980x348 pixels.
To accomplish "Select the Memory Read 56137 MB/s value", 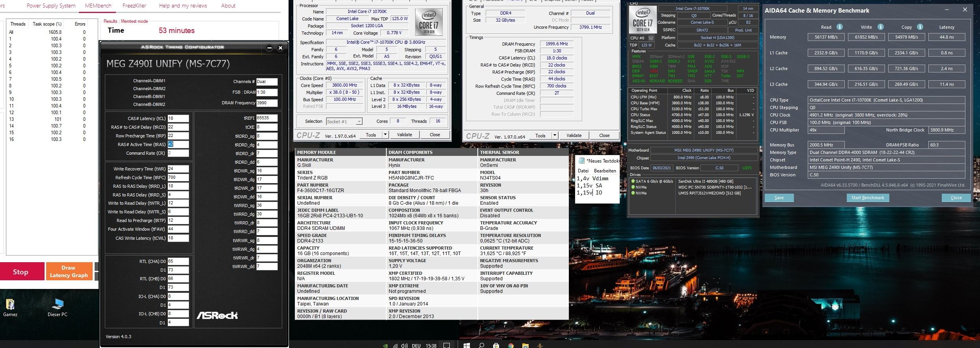I will coord(826,37).
